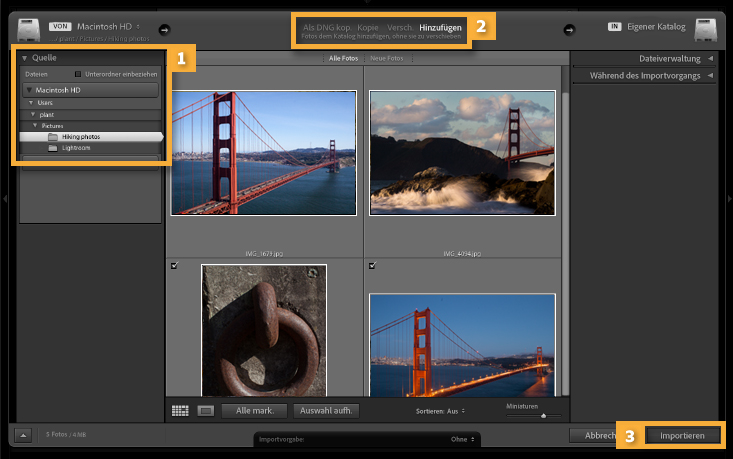733x459 pixels.
Task: Select the Lightroom folder
Action: (76, 147)
